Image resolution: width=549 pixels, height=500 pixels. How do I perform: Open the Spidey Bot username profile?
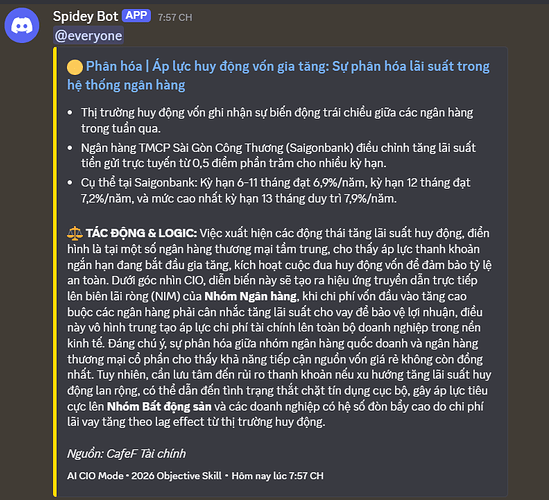tap(85, 16)
